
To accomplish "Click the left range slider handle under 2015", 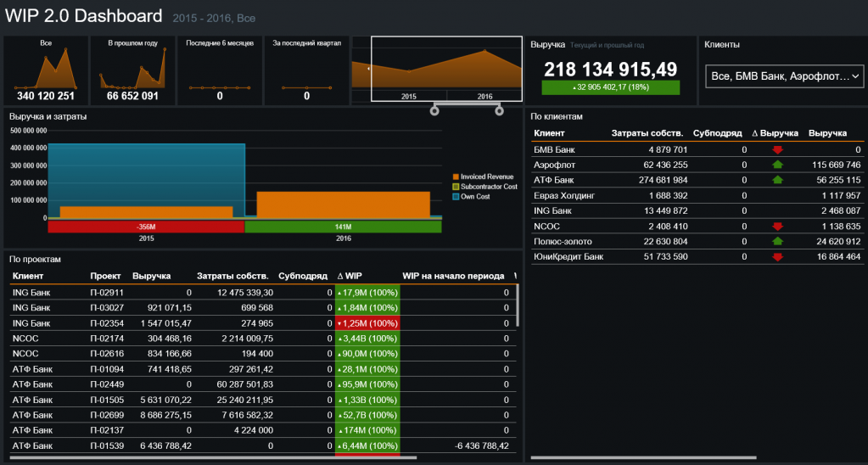I will tap(434, 111).
